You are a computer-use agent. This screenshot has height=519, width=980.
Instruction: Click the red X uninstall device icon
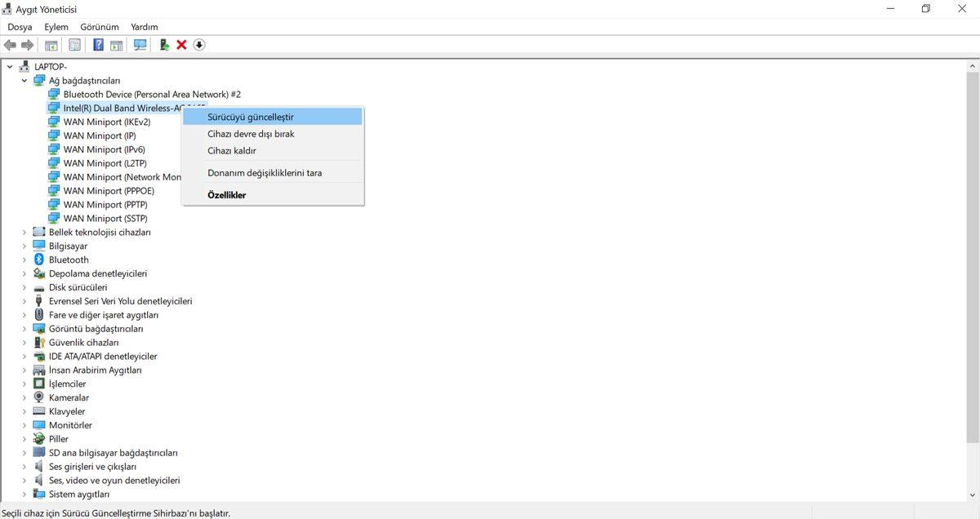coord(181,45)
